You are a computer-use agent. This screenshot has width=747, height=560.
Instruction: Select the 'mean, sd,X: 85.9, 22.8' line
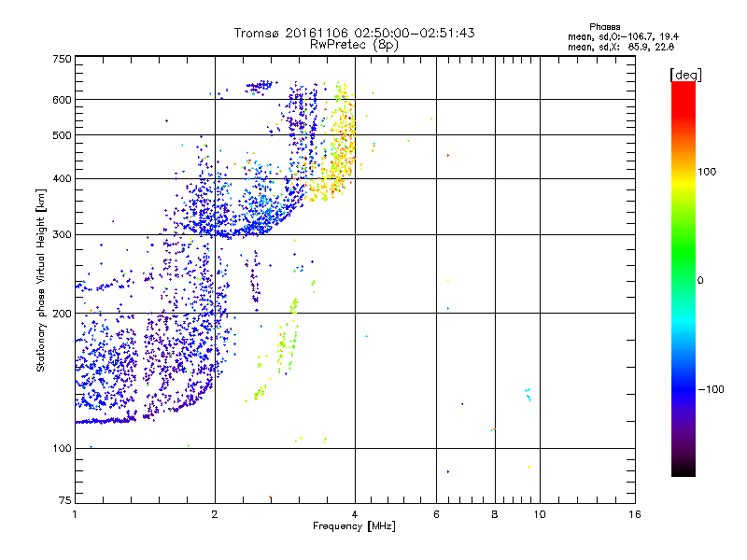tap(621, 47)
